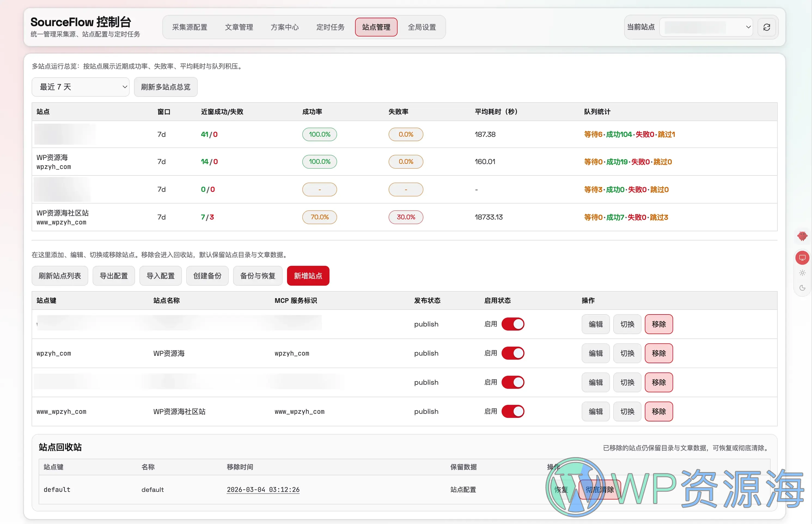Expand the 当前站点 site selector dropdown
Viewport: 812px width, 524px height.
click(706, 27)
